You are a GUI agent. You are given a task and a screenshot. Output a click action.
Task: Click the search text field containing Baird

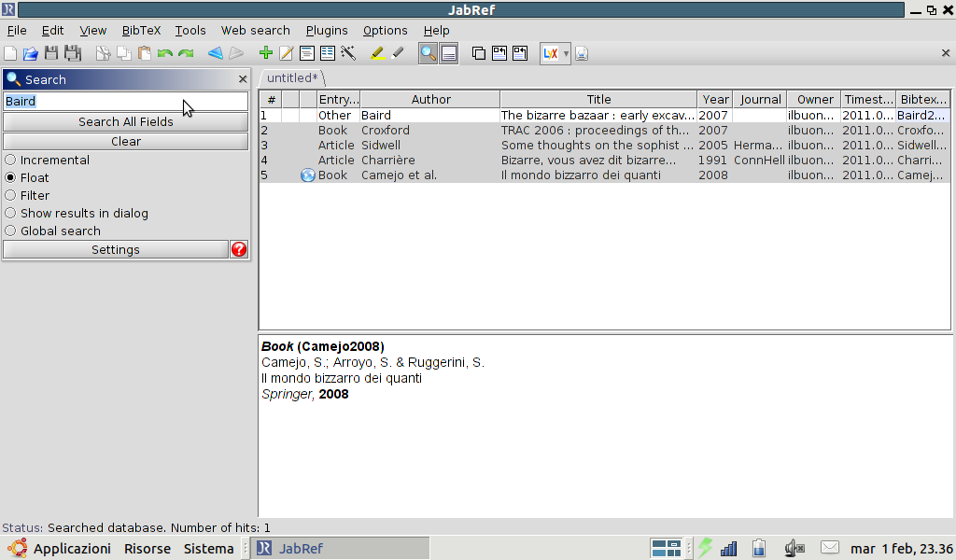(x=126, y=101)
